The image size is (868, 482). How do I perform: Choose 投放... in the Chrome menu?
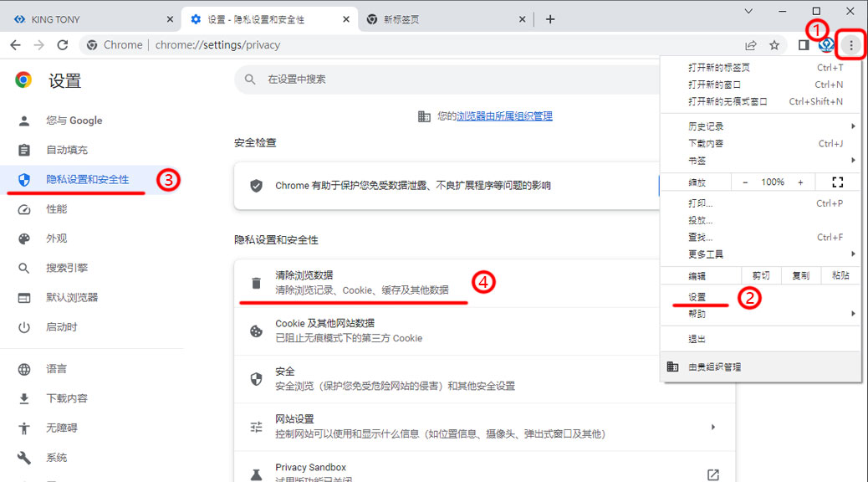click(761, 221)
